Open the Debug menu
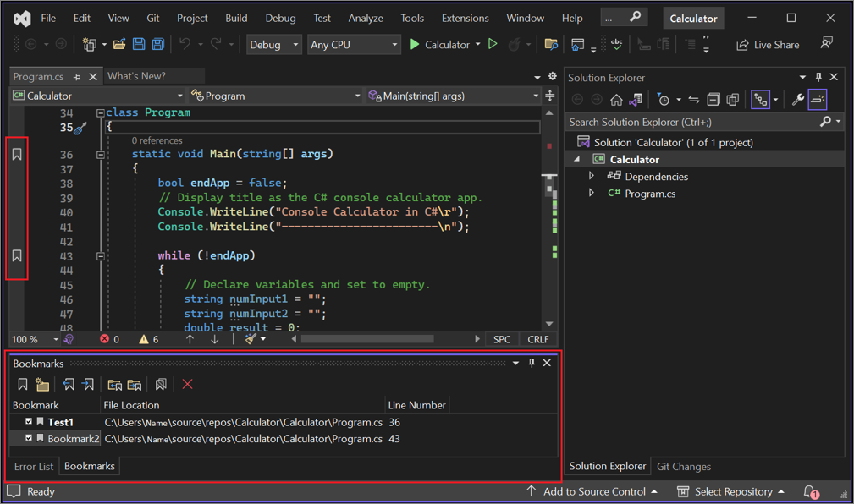The width and height of the screenshot is (854, 504). coord(280,18)
